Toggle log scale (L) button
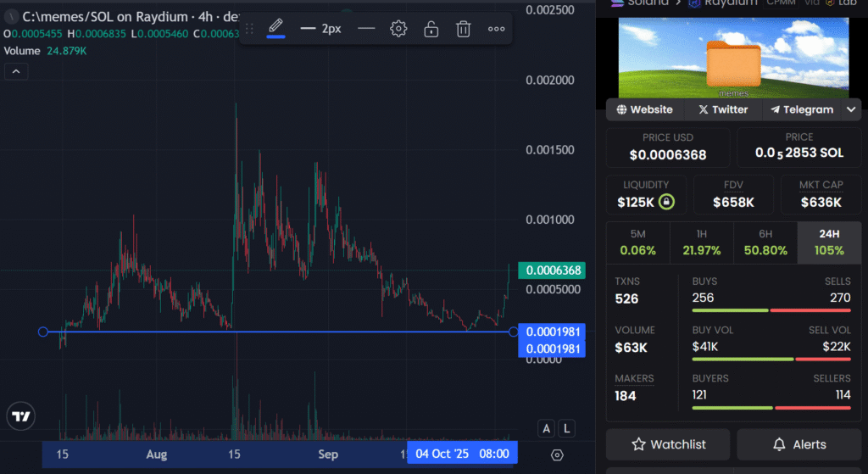 566,428
